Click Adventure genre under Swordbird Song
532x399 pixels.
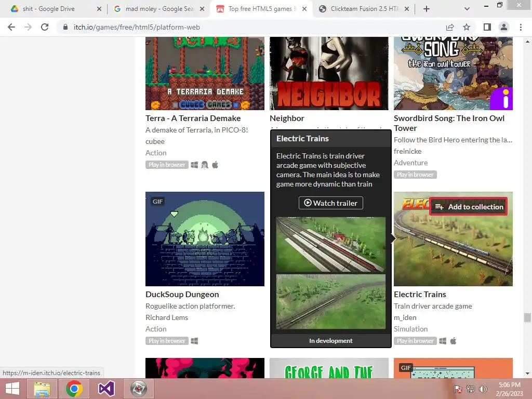[x=411, y=163]
